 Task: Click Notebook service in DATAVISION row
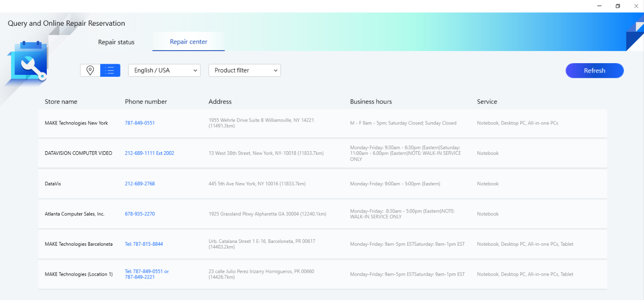(x=488, y=153)
